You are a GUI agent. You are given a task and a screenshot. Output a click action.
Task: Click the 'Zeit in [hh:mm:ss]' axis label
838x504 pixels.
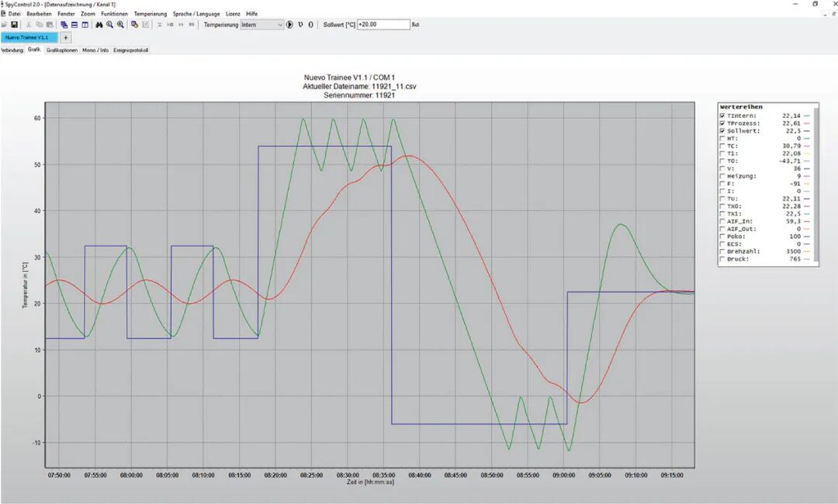(370, 482)
